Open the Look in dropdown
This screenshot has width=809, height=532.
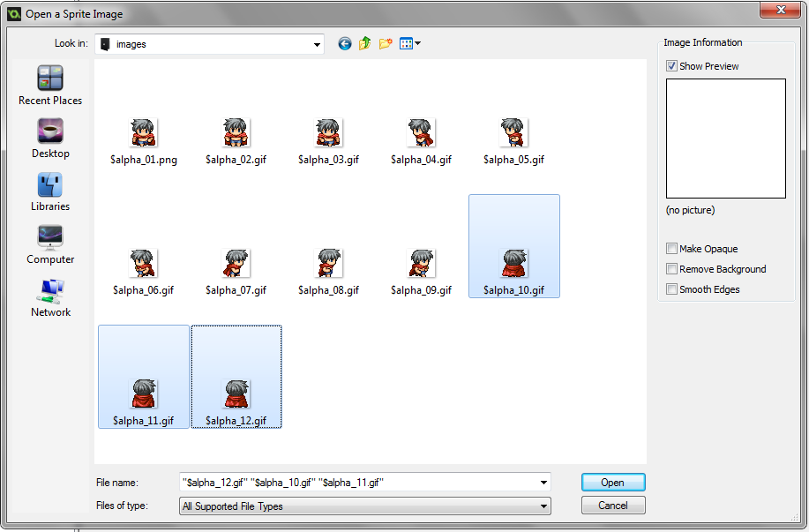click(315, 43)
